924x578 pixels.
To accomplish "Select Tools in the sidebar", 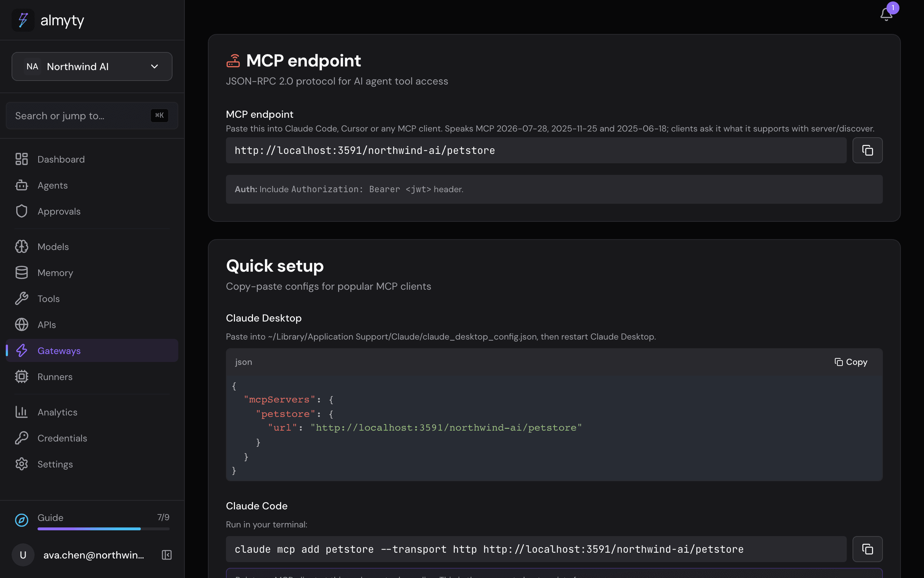I will click(x=92, y=298).
